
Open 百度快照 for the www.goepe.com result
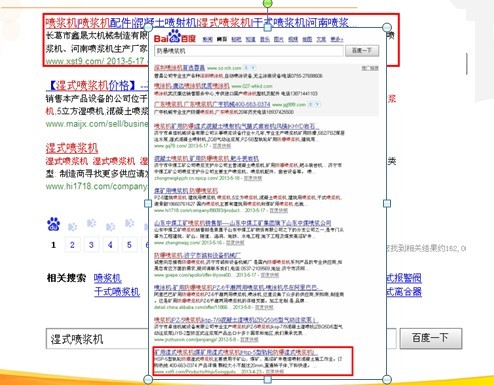(x=270, y=275)
